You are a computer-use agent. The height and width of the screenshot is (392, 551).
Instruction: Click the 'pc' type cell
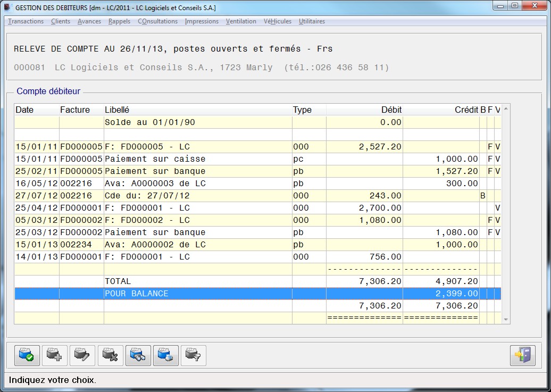(309, 159)
